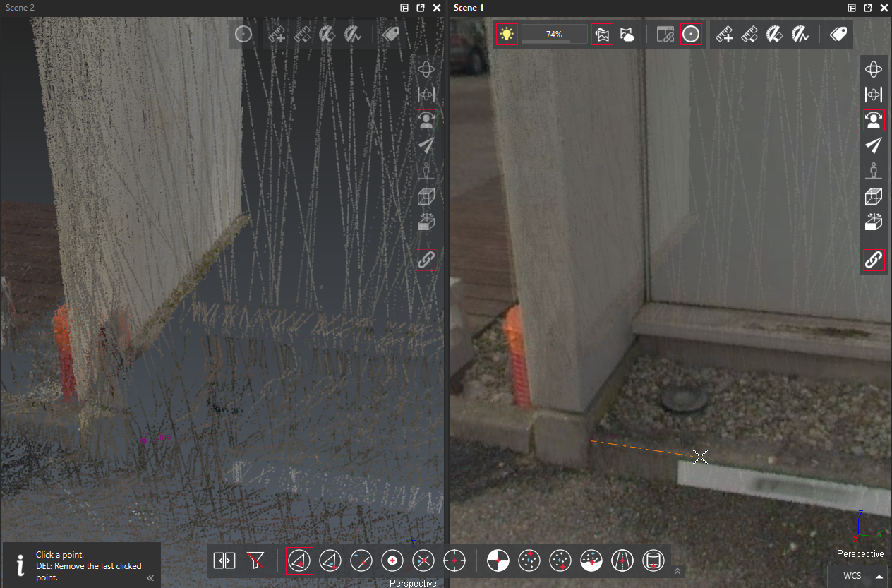The image size is (892, 588).
Task: Pop out the Scene 2 view to a window
Action: pos(421,8)
